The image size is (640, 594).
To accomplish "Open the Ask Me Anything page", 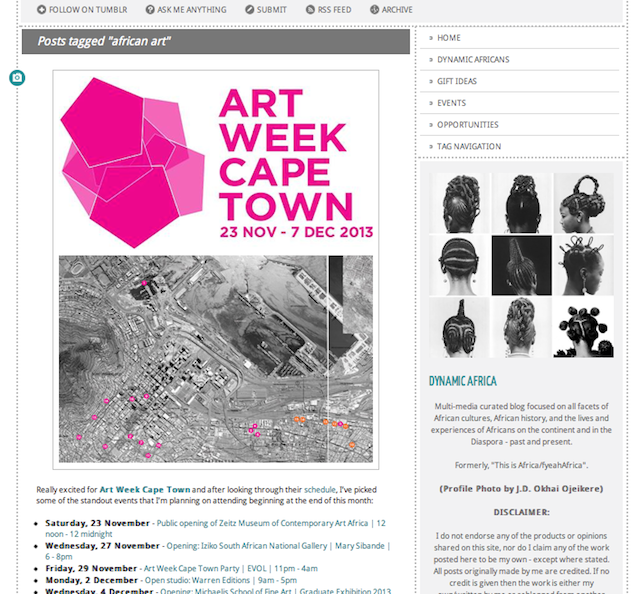I will coord(191,9).
